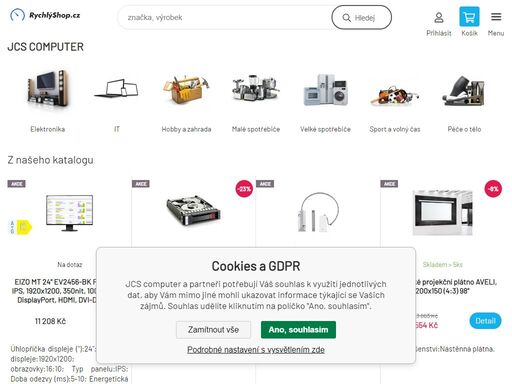Screen dimensions: 512x384
Task: Click the Přihlásit user account icon
Action: coord(439,17)
